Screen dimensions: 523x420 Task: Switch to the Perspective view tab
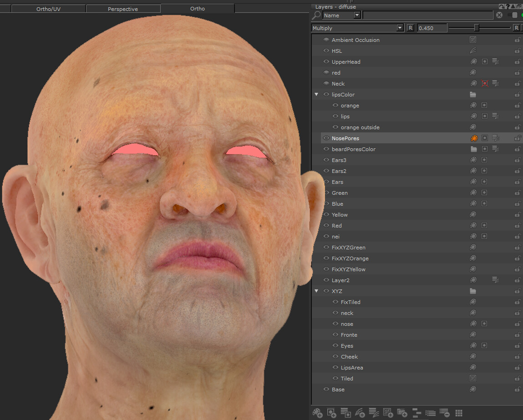pos(123,9)
